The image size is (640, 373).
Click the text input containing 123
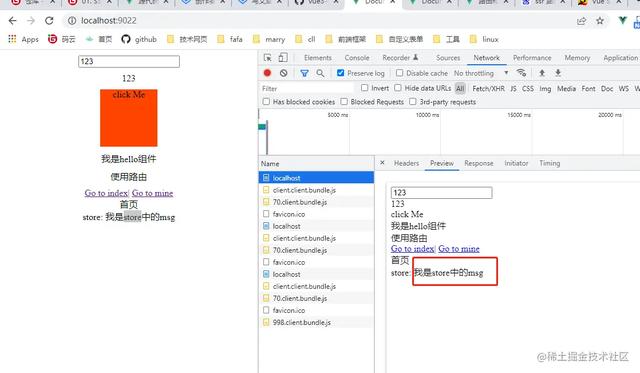[x=129, y=61]
